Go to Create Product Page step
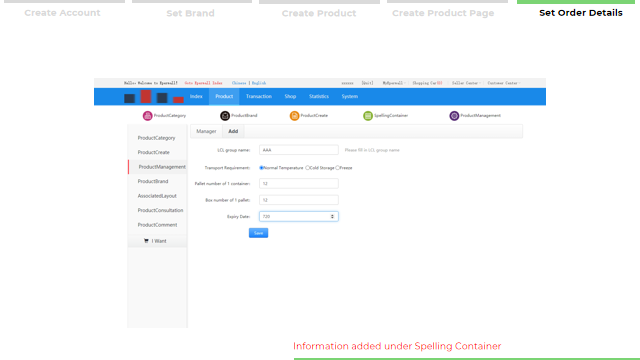640x360 pixels. coord(443,13)
